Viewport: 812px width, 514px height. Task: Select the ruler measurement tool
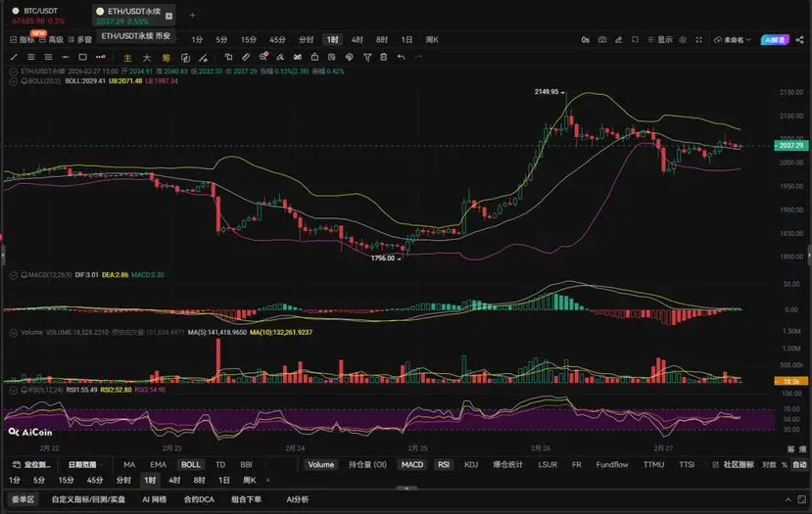246,57
